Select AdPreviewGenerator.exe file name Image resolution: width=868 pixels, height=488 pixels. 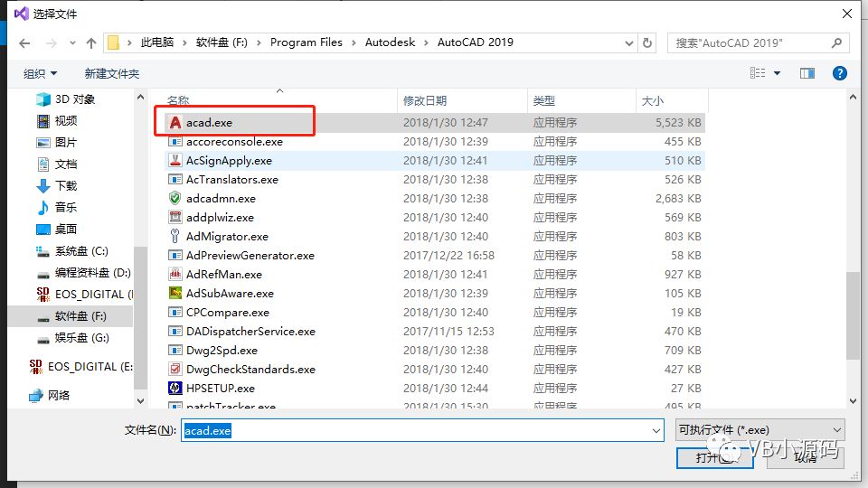[x=250, y=255]
